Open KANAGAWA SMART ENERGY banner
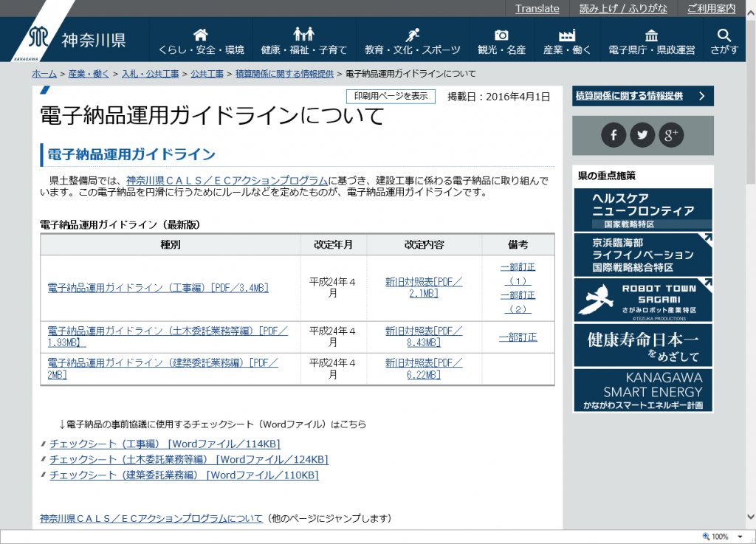The height and width of the screenshot is (544, 756). pos(643,390)
